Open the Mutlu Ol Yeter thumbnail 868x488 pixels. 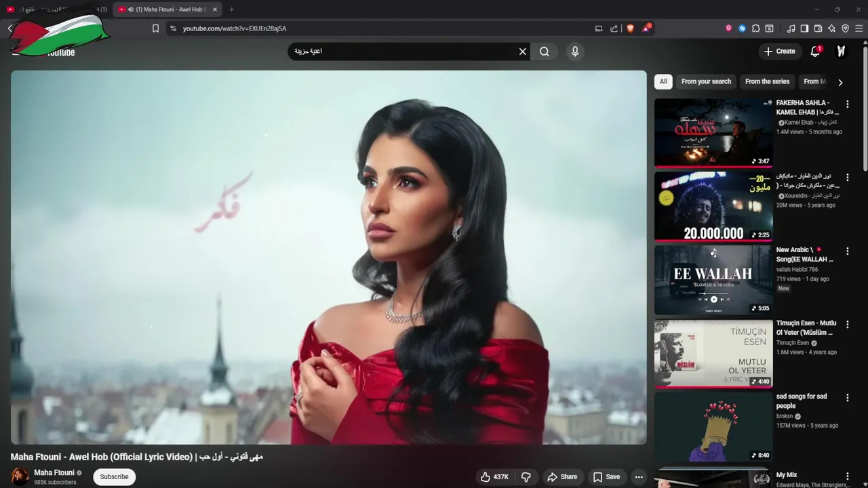(713, 353)
